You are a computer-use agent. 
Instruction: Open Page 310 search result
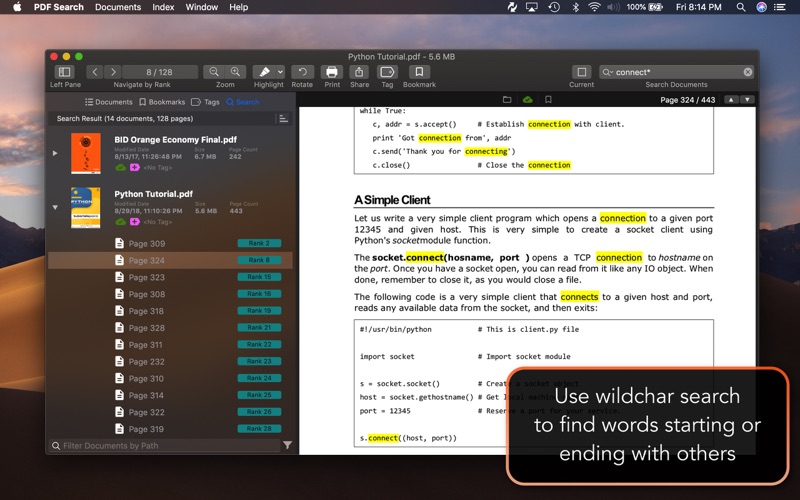[x=170, y=378]
